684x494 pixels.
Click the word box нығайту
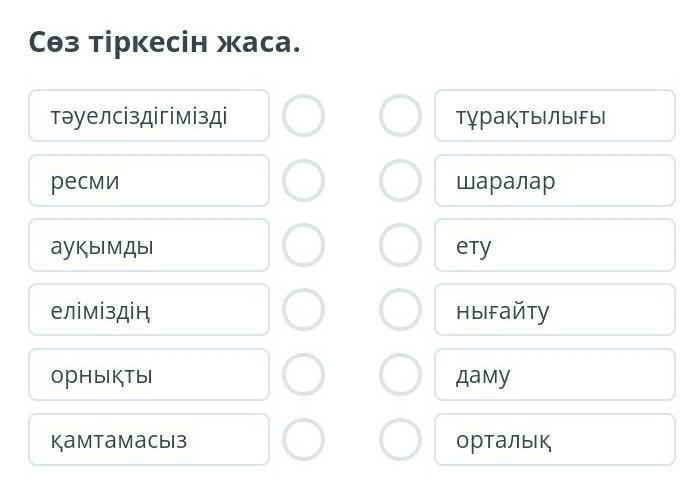(x=555, y=310)
